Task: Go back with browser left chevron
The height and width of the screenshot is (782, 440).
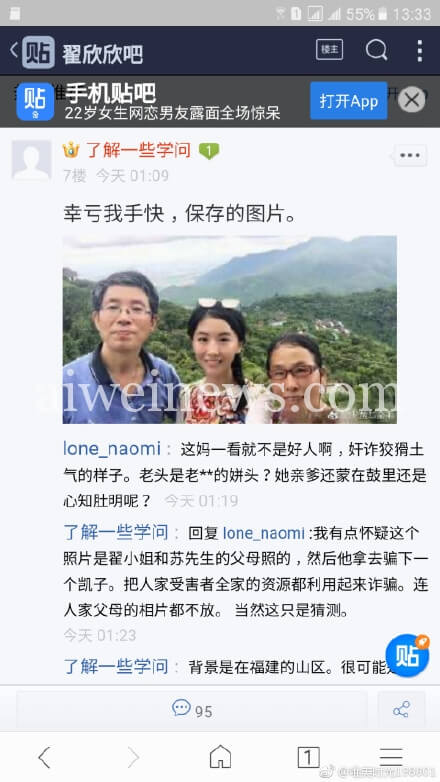Action: [44, 758]
